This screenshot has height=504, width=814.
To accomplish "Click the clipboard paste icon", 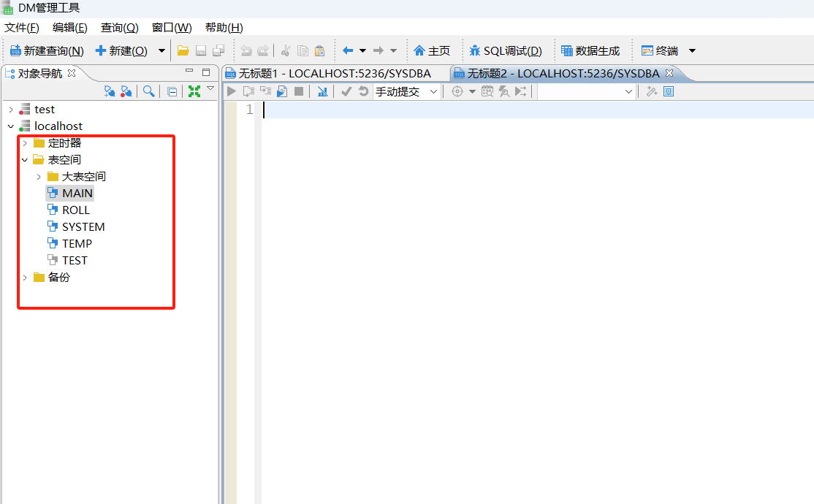I will [320, 50].
